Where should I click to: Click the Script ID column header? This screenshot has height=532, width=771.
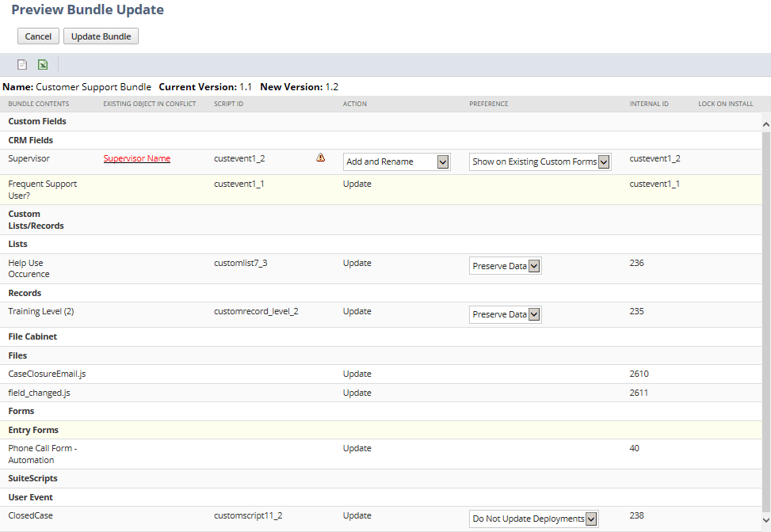(x=229, y=104)
